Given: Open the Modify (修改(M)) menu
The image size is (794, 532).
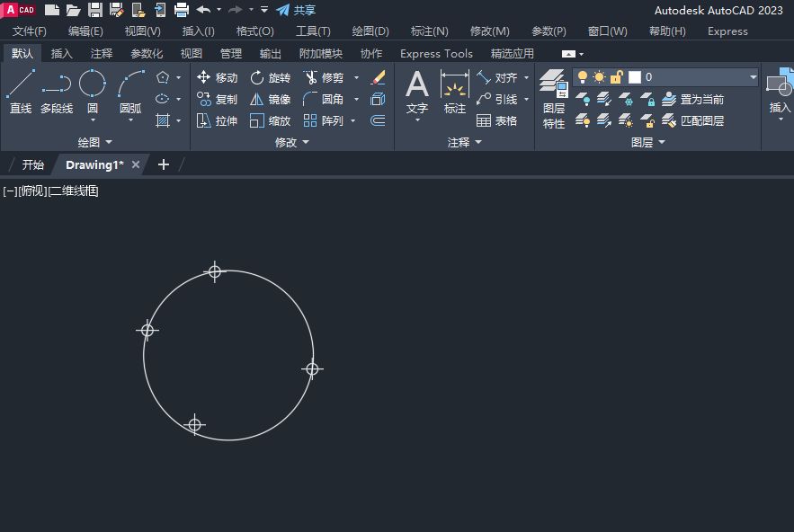Looking at the screenshot, I should click(x=490, y=31).
